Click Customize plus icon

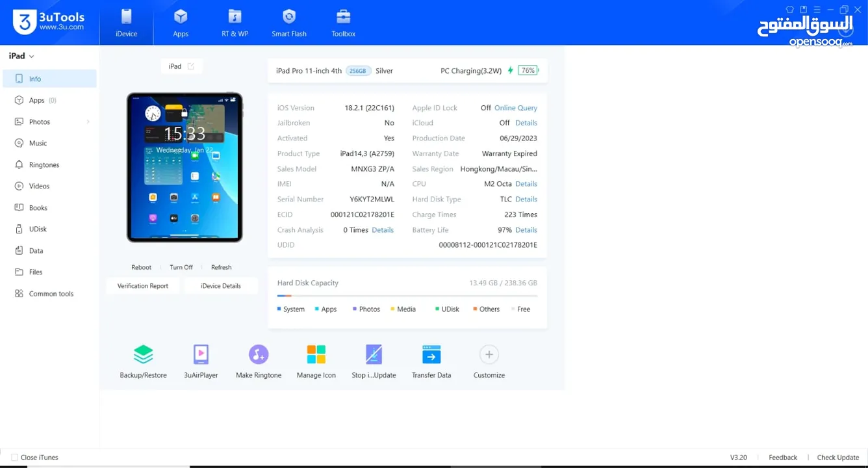489,354
